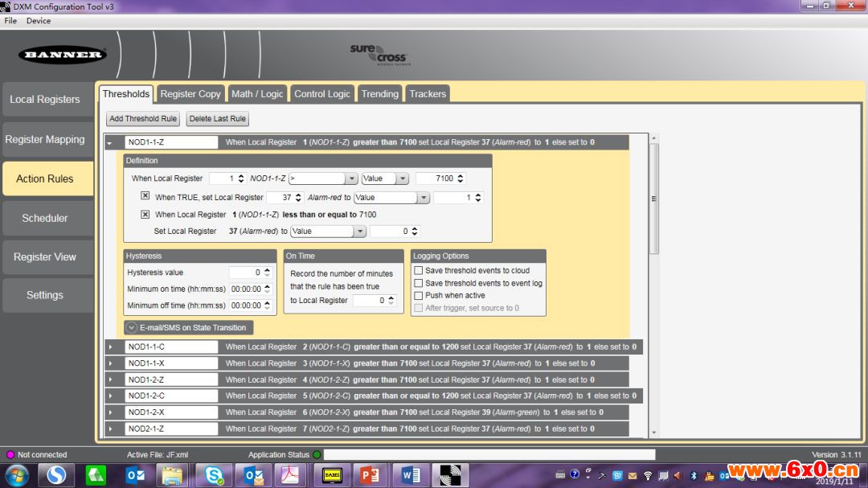Viewport: 868px width, 488px height.
Task: Click the Wi-Fi tray icon
Action: [647, 476]
